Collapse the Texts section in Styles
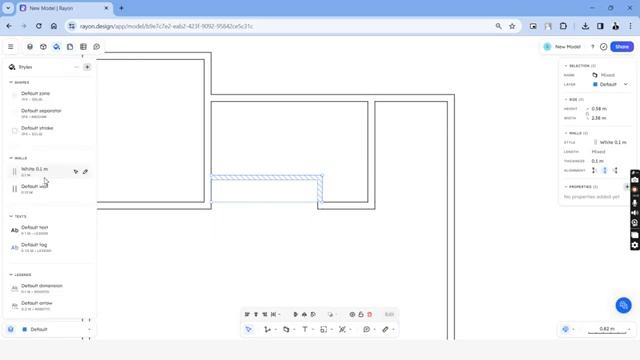 [x=11, y=216]
